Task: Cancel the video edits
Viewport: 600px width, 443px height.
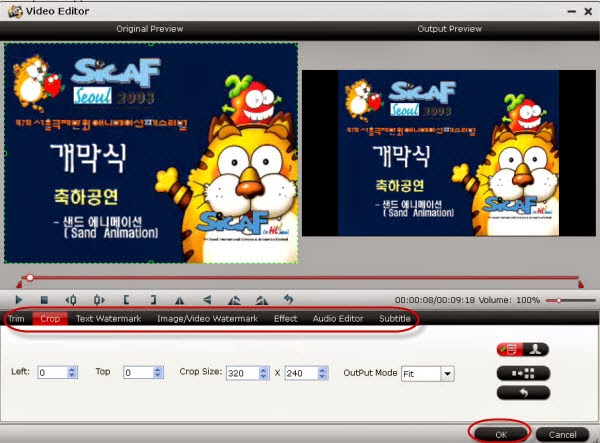Action: [x=562, y=435]
